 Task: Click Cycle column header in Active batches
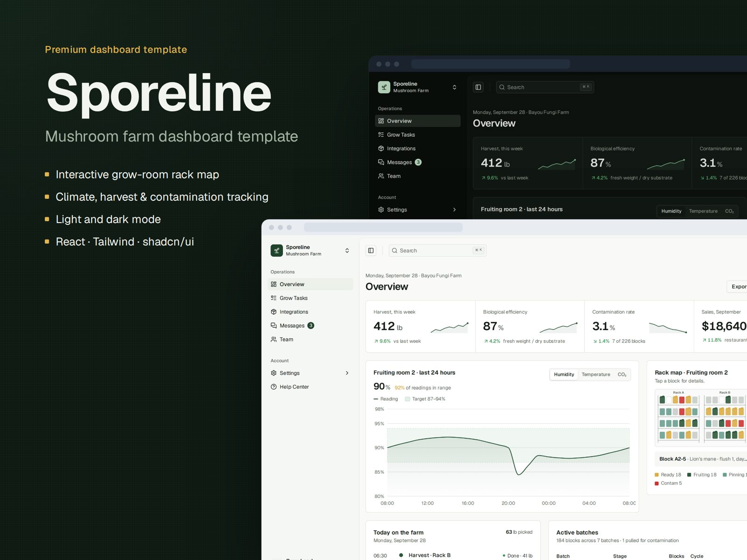(x=697, y=556)
